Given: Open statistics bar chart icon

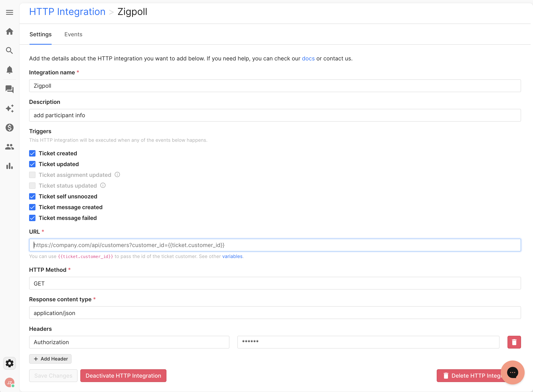Looking at the screenshot, I should [10, 166].
